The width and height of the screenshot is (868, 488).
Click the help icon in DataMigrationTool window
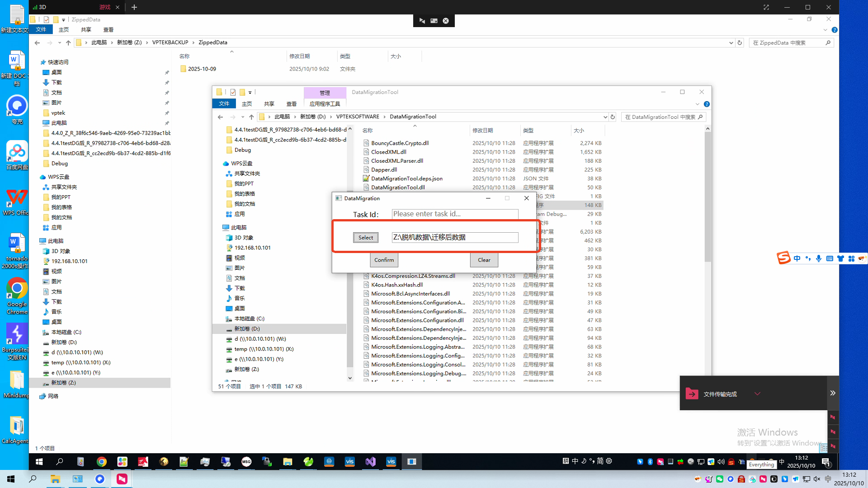tap(707, 104)
